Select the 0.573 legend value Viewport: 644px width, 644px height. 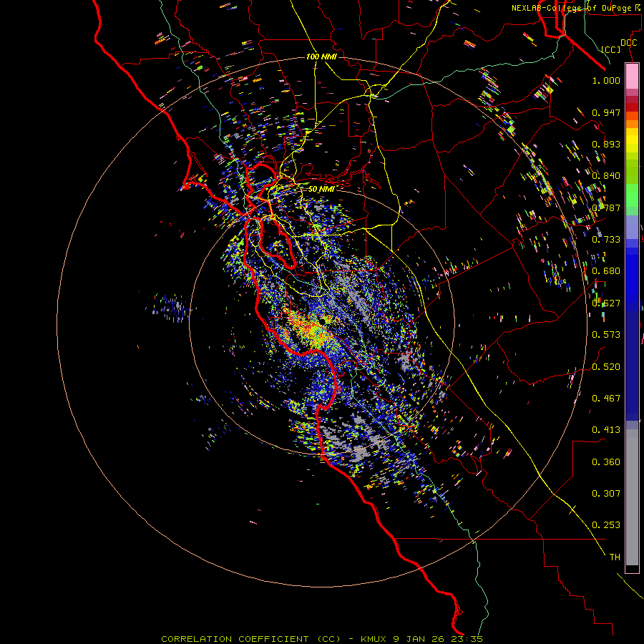(x=606, y=335)
